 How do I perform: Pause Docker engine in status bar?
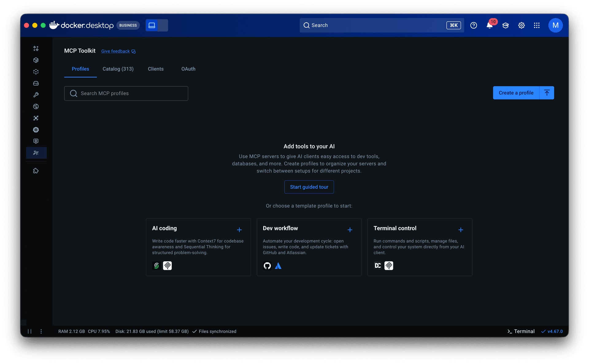pos(29,331)
